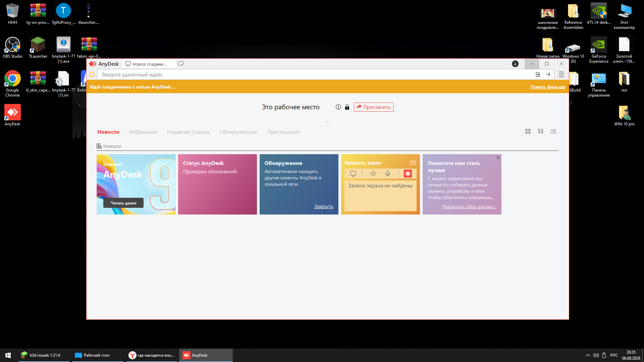
Task: Click the РУС language indicator
Action: point(614,355)
